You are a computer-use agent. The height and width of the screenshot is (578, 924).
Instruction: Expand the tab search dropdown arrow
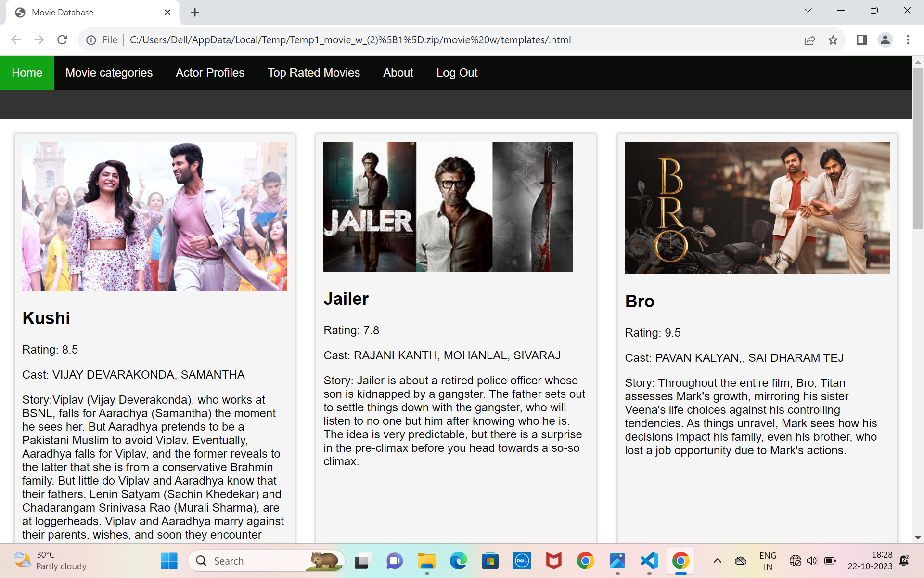[808, 11]
